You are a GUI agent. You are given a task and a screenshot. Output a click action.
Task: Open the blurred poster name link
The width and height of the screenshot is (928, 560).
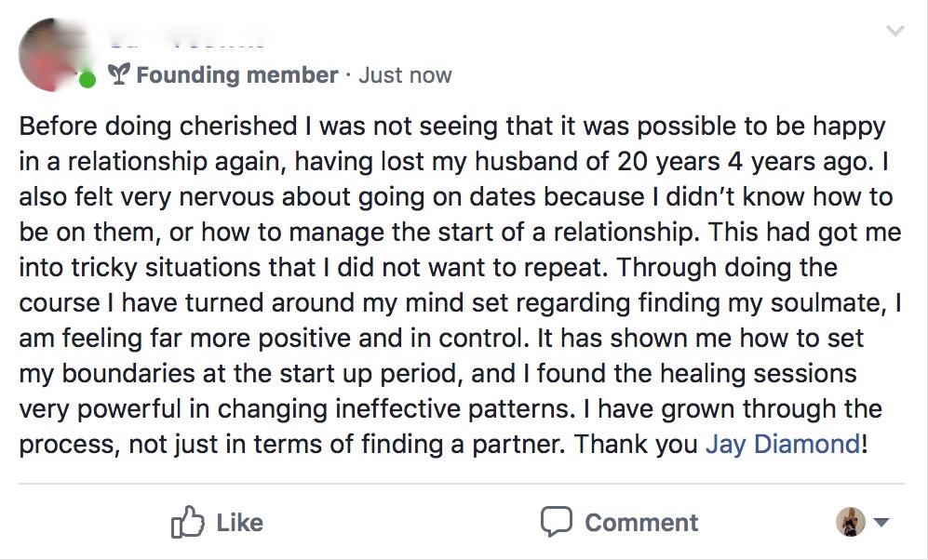click(186, 40)
